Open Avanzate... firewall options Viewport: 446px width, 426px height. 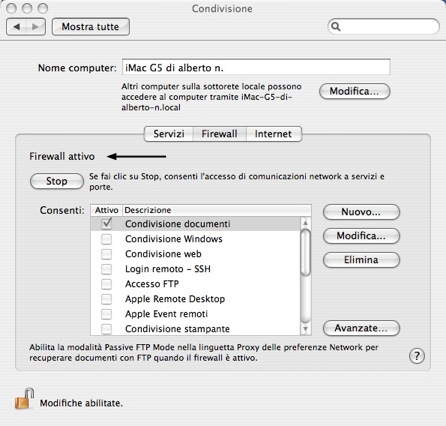click(x=361, y=328)
